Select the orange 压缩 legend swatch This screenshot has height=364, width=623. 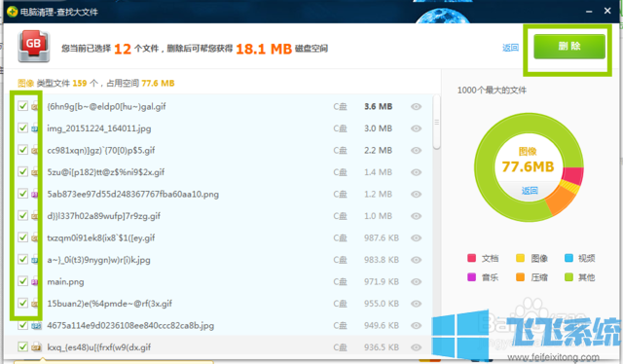pos(520,277)
